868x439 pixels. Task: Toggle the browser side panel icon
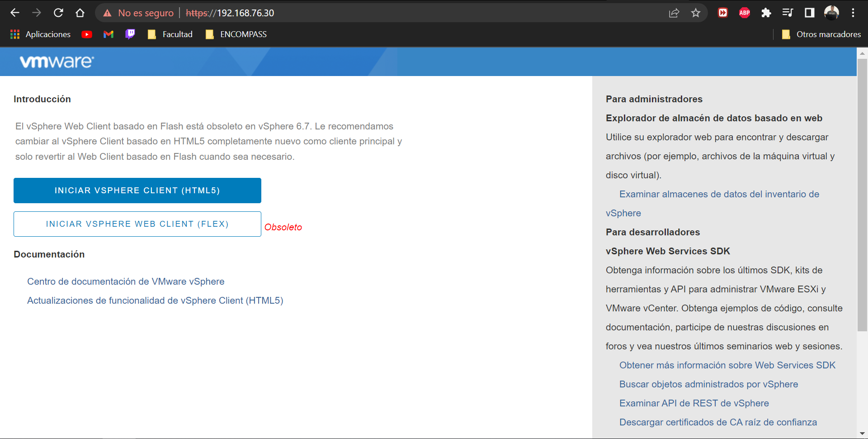point(809,13)
